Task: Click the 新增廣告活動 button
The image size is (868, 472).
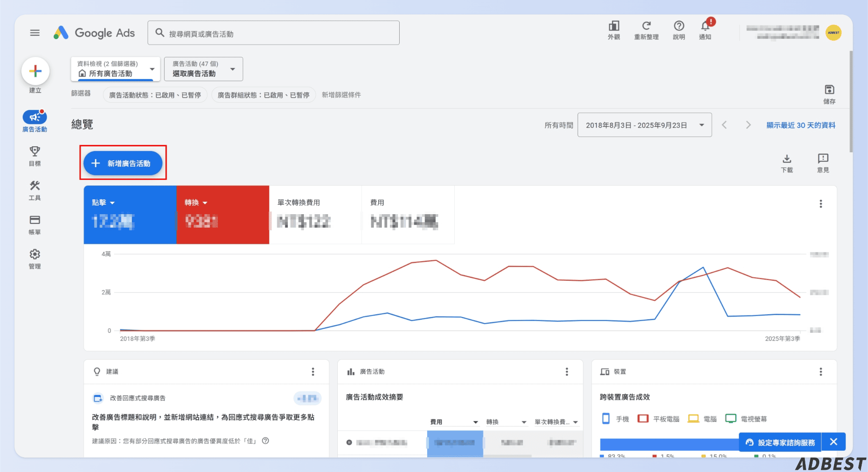Action: [123, 163]
